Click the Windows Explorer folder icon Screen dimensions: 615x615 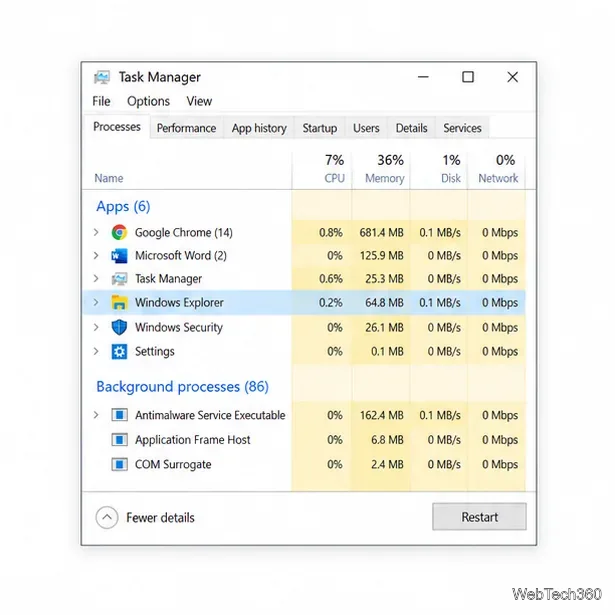coord(119,302)
